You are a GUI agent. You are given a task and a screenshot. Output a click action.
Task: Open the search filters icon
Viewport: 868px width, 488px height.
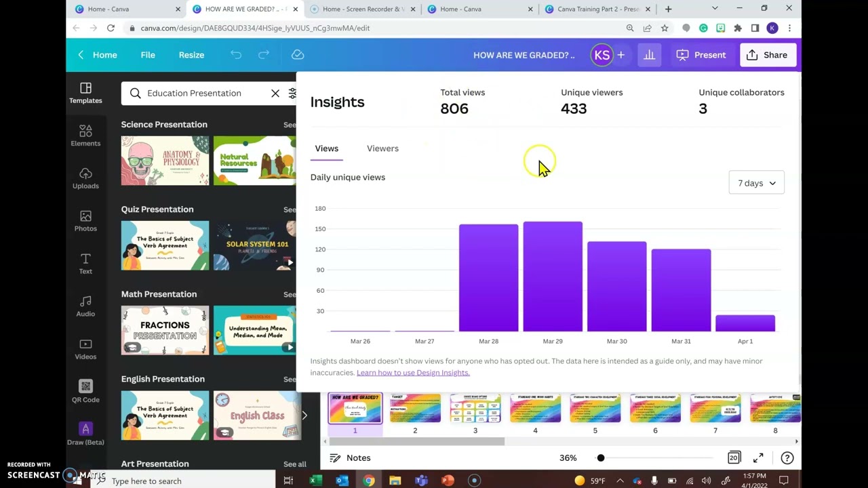[292, 93]
